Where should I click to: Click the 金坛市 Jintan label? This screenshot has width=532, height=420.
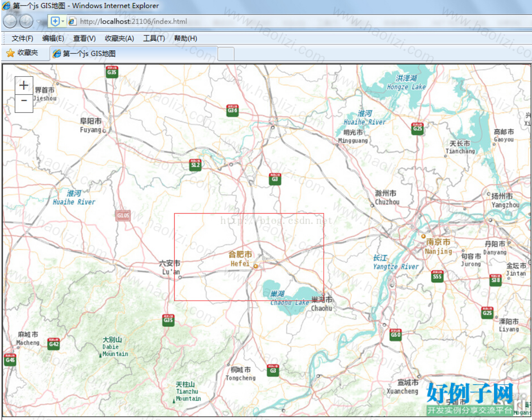point(516,269)
